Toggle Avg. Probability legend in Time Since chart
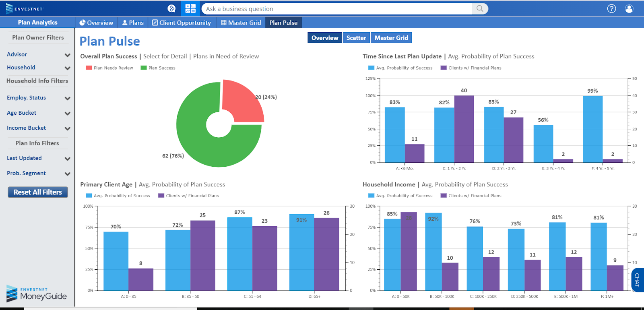Viewport: 644px width, 310px height. pyautogui.click(x=400, y=68)
